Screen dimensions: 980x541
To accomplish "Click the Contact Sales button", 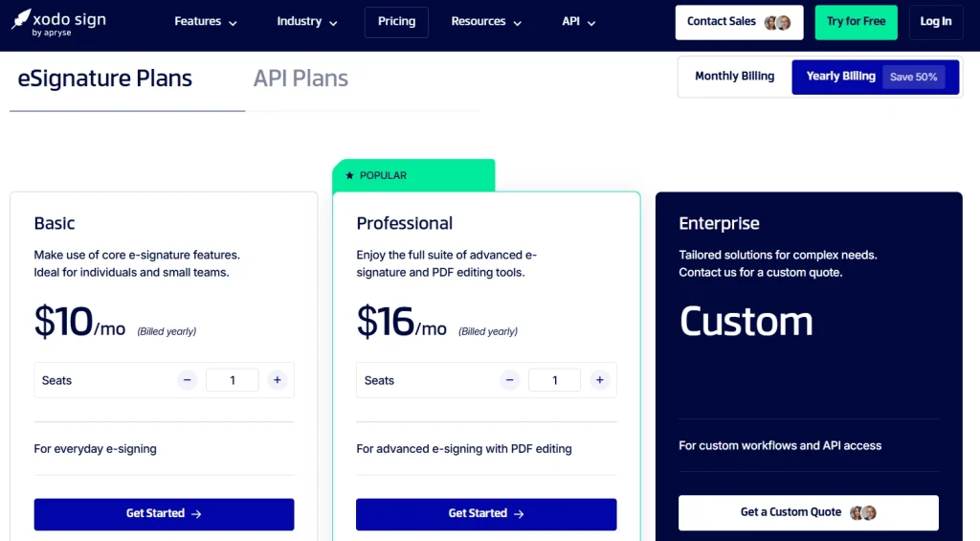I will [739, 22].
